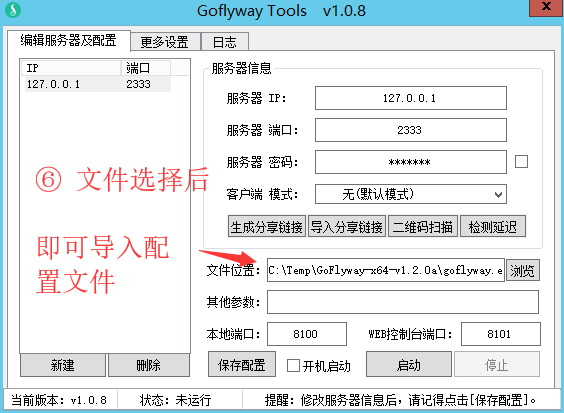Switch to the 更多设置 tab
The width and height of the screenshot is (564, 413).
click(165, 42)
